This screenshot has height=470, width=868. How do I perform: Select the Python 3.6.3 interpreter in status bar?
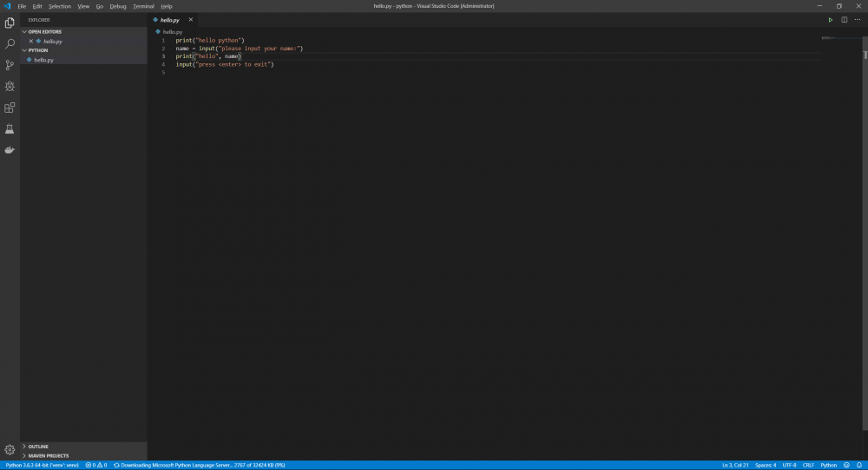click(42, 465)
